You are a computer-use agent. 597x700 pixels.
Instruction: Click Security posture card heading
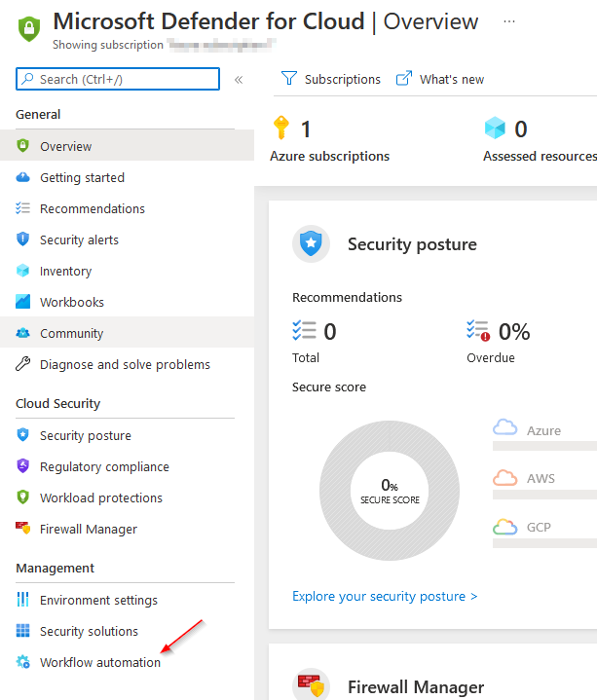[412, 244]
